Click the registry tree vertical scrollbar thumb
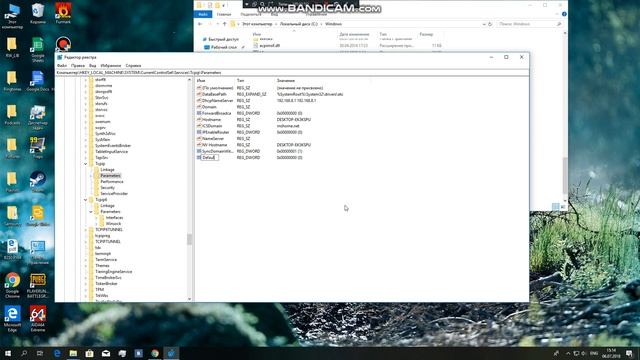 pyautogui.click(x=189, y=239)
